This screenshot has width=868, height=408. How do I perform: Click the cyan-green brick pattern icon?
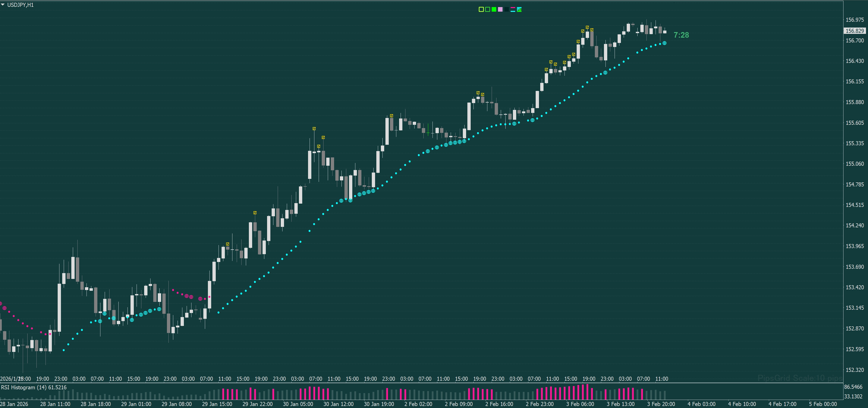519,9
